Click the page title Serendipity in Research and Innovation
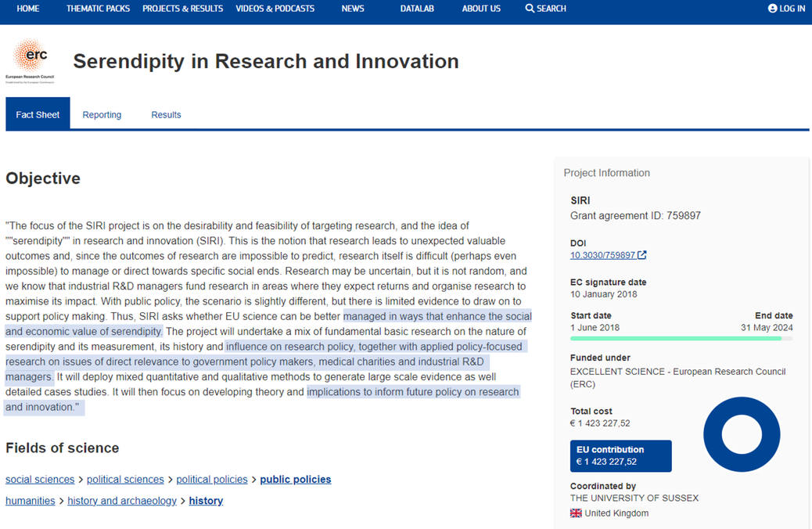 pyautogui.click(x=266, y=61)
